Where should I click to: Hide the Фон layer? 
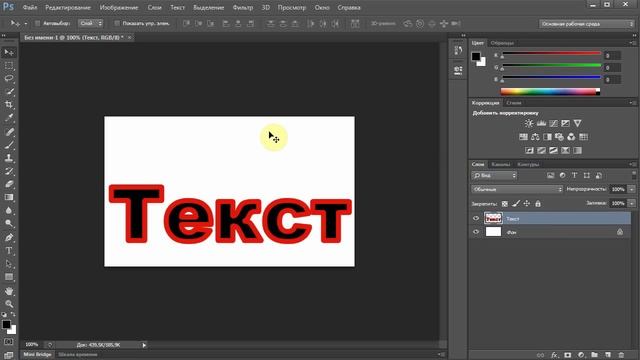[476, 232]
